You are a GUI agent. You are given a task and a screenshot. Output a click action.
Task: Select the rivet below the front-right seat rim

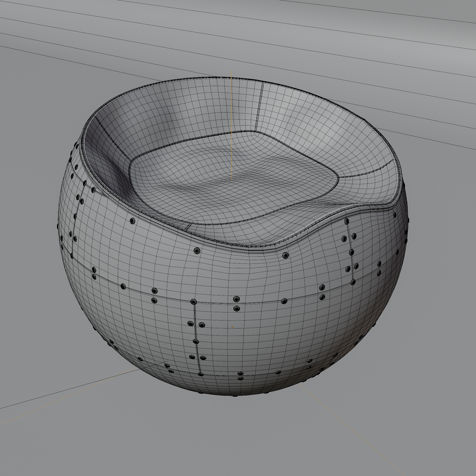(285, 255)
